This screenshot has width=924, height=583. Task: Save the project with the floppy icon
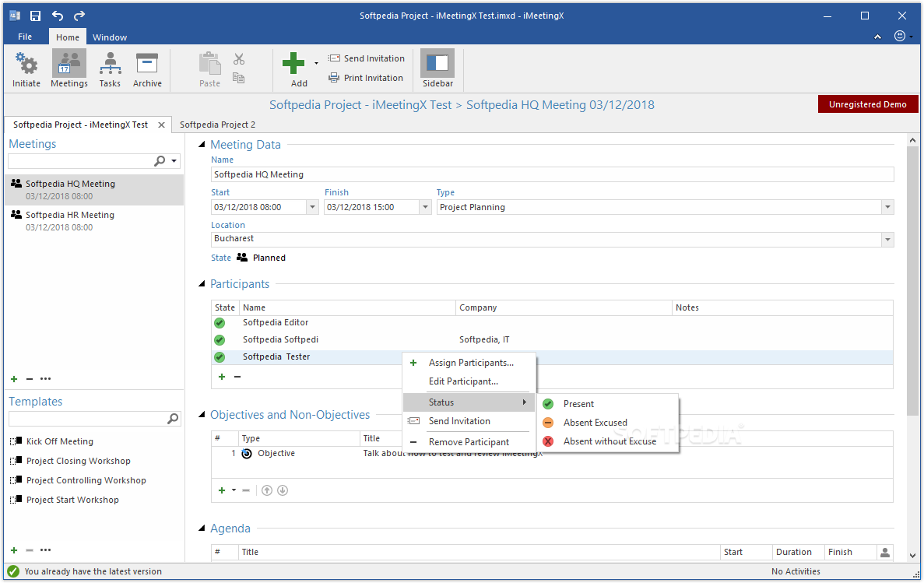click(35, 16)
